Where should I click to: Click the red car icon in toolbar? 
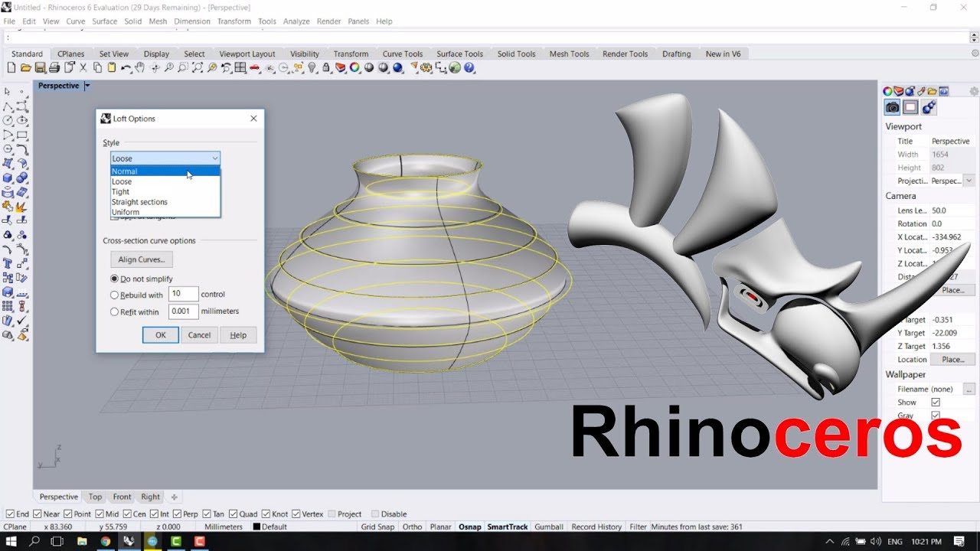click(x=254, y=67)
